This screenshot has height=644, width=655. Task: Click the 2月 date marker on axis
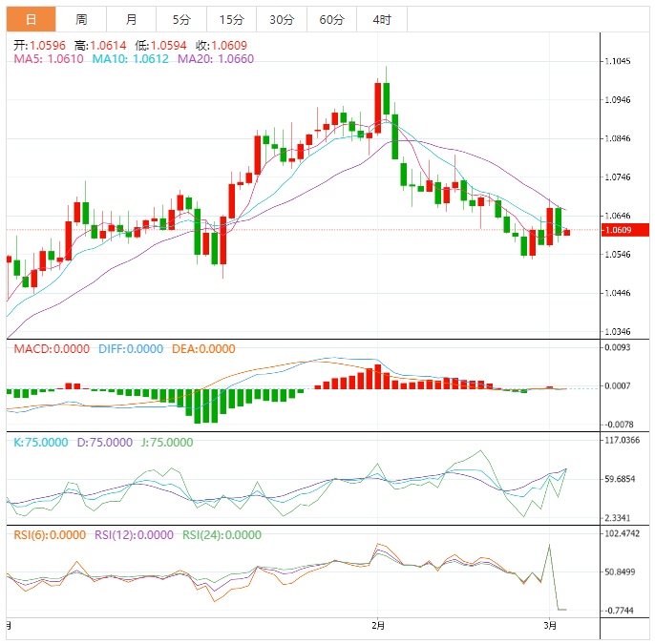[x=378, y=627]
